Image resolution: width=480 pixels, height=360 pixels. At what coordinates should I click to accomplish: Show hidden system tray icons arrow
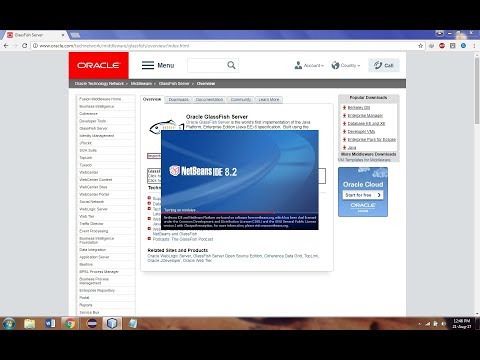pyautogui.click(x=419, y=324)
